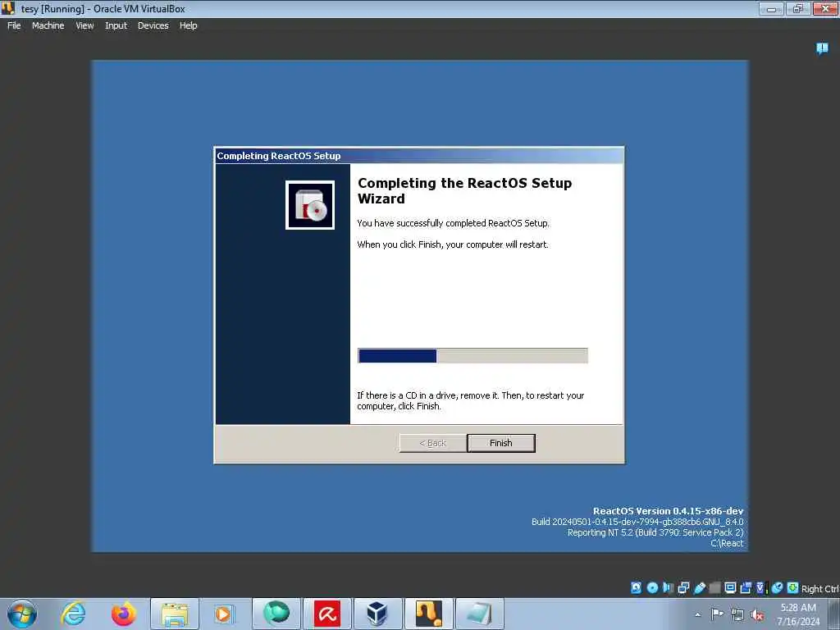Restore down the VirtualBox window

(x=798, y=8)
